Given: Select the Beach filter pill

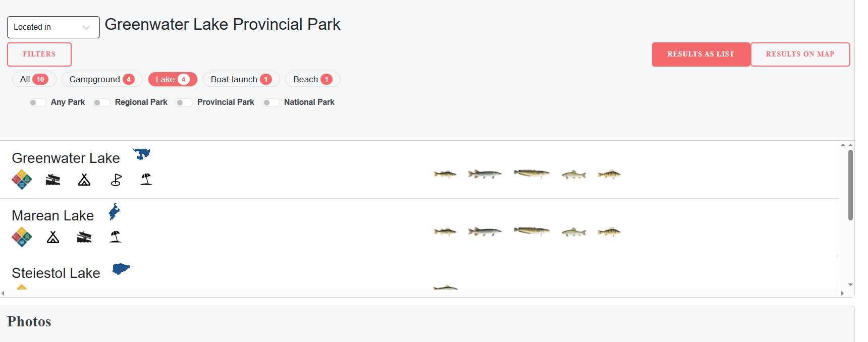Looking at the screenshot, I should coord(312,79).
